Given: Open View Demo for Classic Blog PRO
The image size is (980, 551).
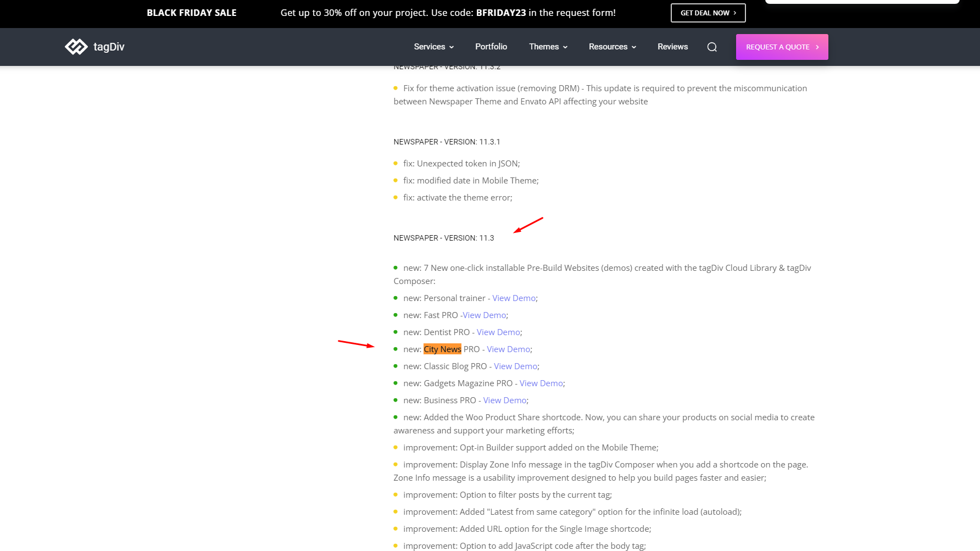Looking at the screenshot, I should (515, 366).
